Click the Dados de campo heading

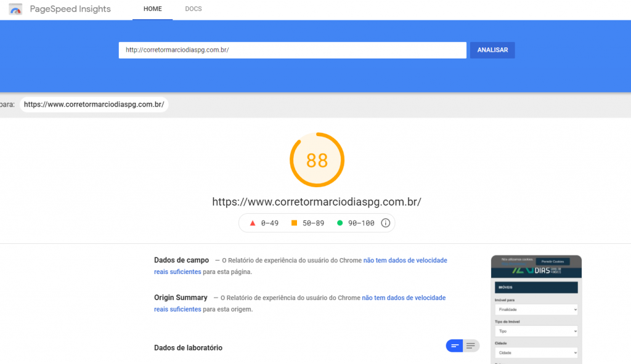182,261
